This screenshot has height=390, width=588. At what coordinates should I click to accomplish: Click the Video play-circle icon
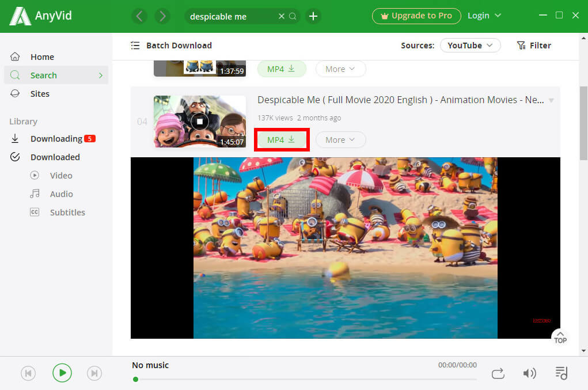click(35, 175)
